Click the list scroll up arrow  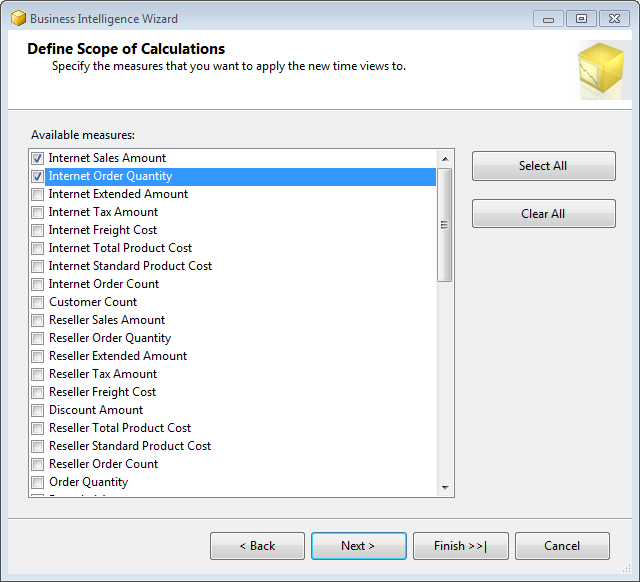(x=445, y=158)
